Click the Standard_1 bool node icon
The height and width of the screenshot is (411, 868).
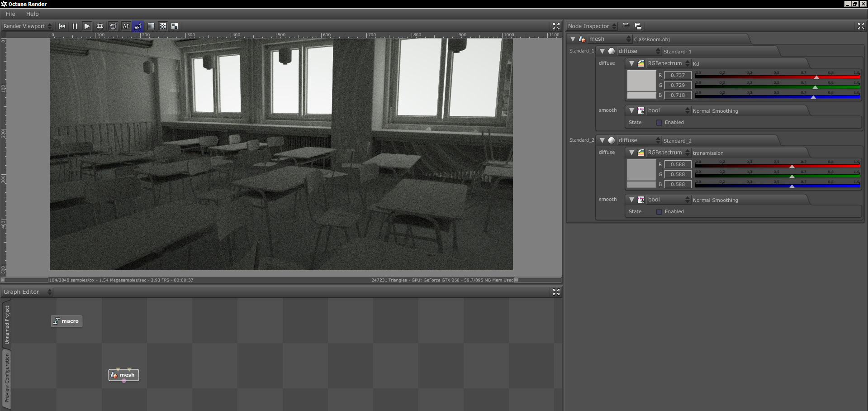tap(641, 110)
